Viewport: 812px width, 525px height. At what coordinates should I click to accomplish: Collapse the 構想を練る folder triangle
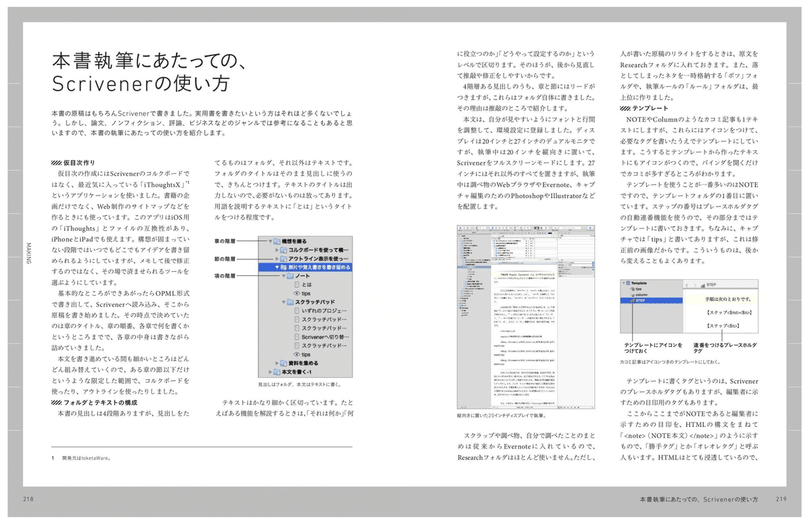point(270,241)
